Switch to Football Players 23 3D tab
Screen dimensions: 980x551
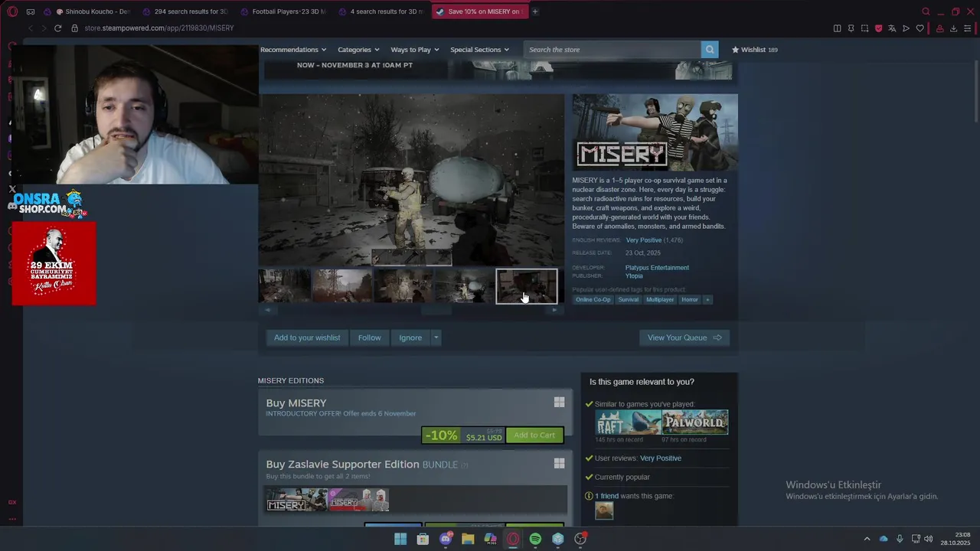pyautogui.click(x=283, y=11)
